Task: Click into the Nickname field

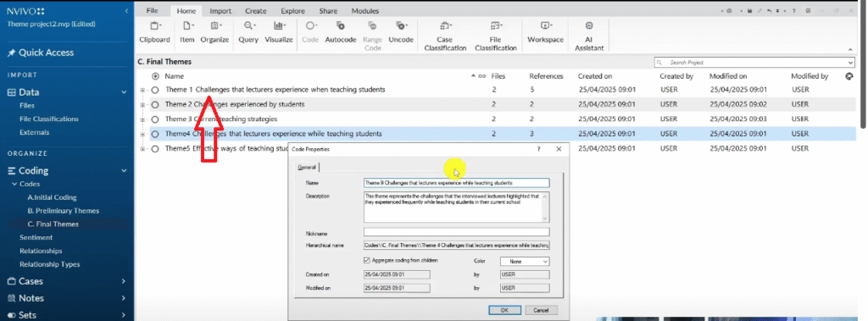Action: (x=456, y=232)
